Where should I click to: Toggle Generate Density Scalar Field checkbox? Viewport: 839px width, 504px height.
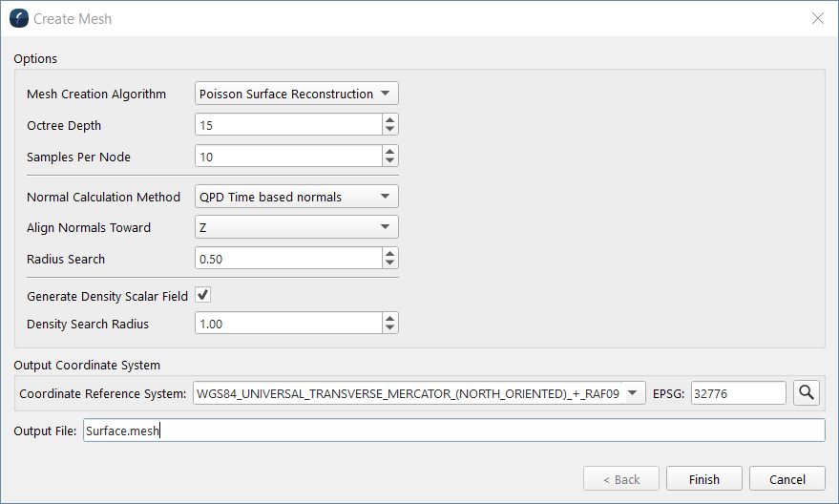[202, 295]
